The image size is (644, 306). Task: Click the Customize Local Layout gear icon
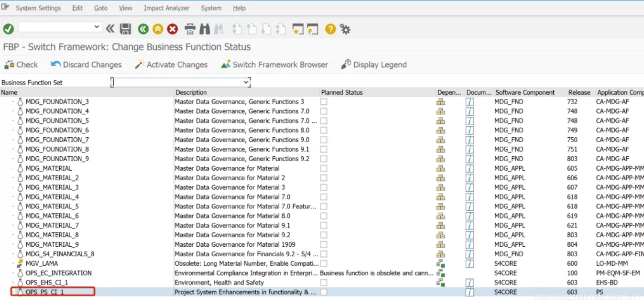coord(345,29)
